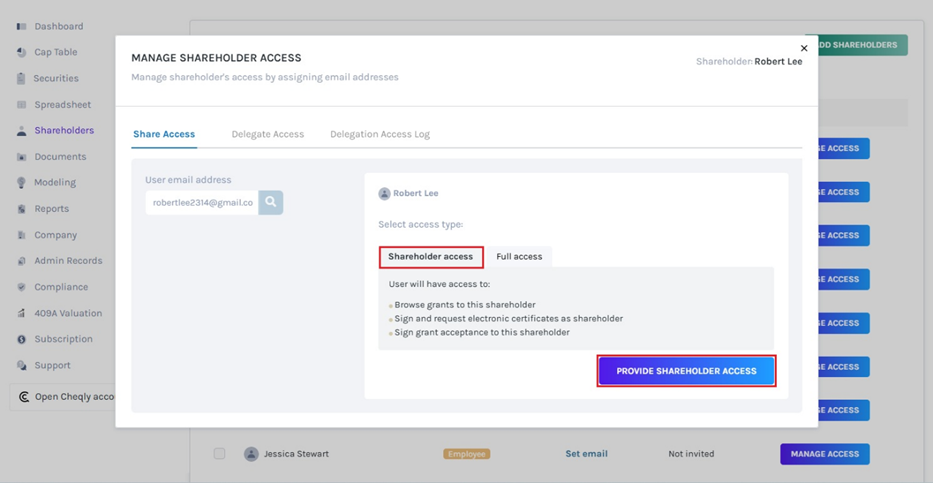The width and height of the screenshot is (933, 483).
Task: Open Support in sidebar
Action: [52, 365]
